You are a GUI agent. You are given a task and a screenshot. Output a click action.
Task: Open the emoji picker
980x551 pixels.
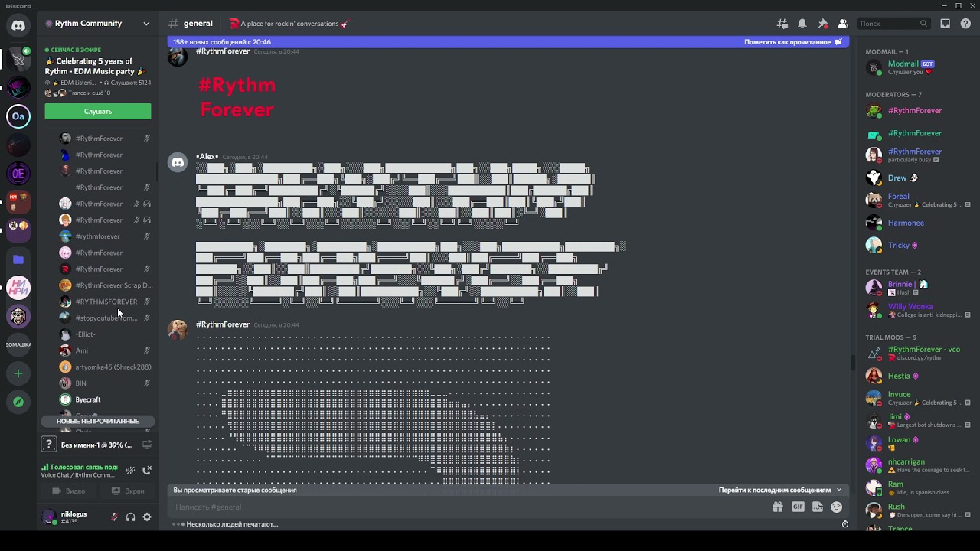837,507
